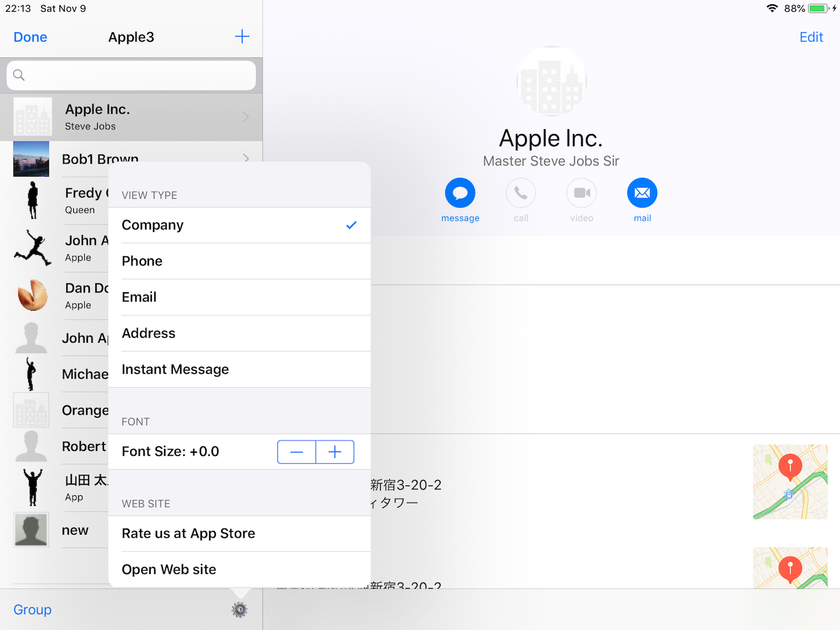The image size is (840, 630).
Task: Select 'Robert' contact name
Action: (84, 447)
